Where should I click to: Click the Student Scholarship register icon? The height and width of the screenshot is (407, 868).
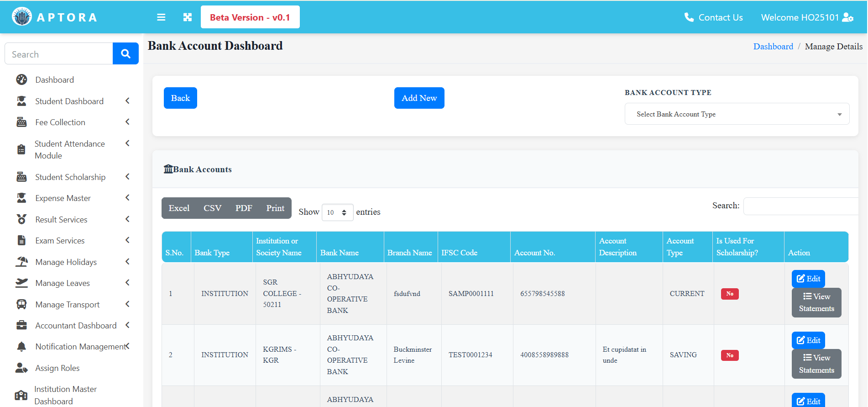click(x=21, y=177)
